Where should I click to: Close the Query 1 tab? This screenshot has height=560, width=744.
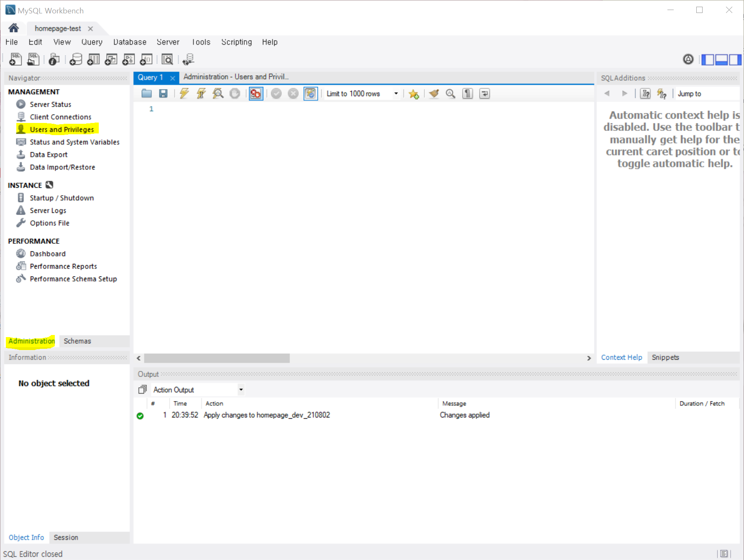(172, 78)
